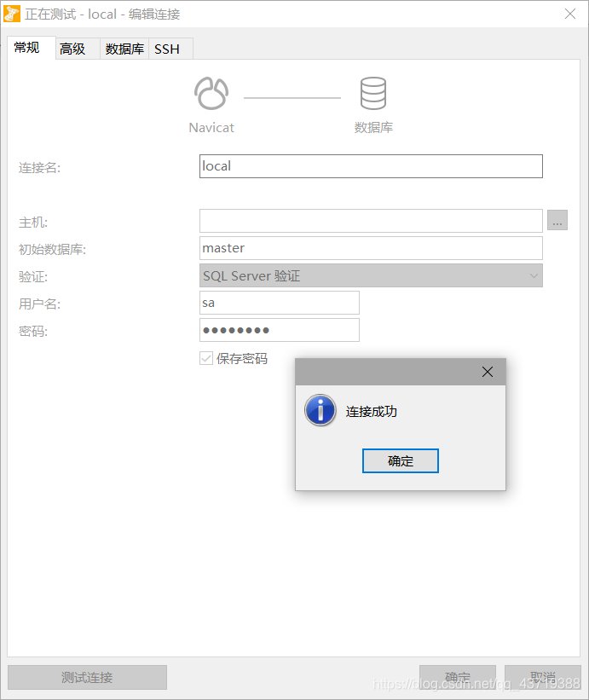This screenshot has height=700, width=589.
Task: Click the bottom 确定 button of the connection window
Action: [x=458, y=677]
